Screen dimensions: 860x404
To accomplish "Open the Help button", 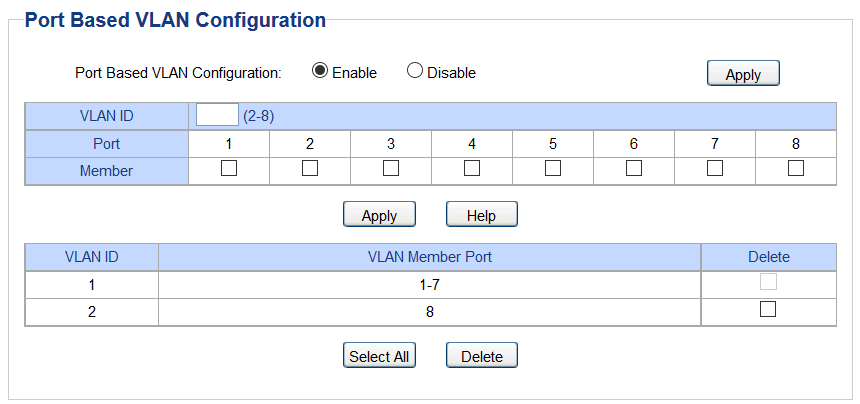I will point(481,215).
